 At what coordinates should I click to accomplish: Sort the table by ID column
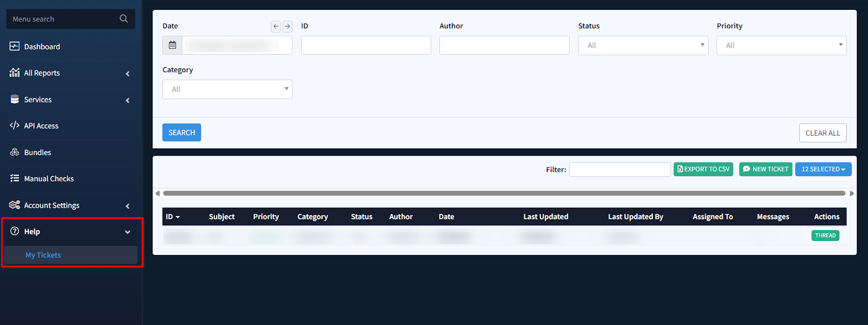tap(173, 217)
